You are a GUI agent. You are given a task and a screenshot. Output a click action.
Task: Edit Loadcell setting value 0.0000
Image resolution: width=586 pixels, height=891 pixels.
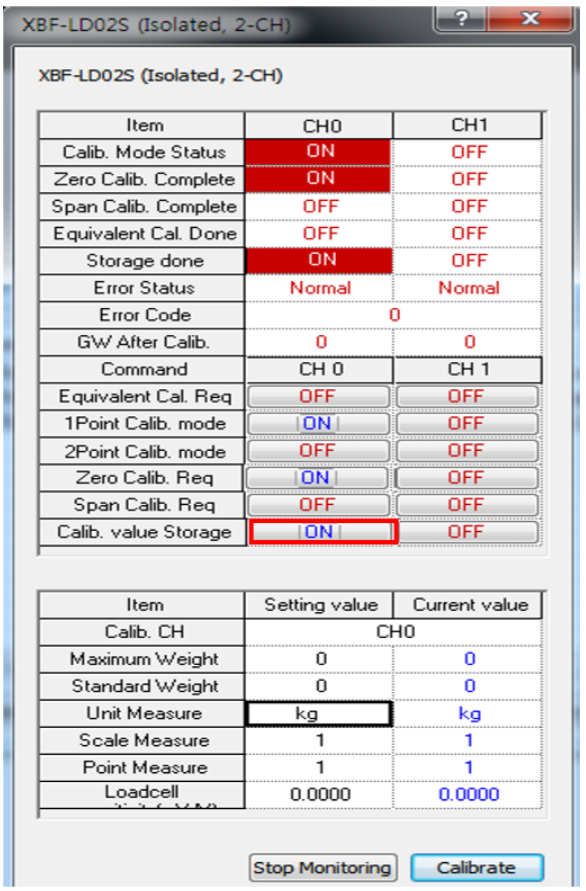319,794
